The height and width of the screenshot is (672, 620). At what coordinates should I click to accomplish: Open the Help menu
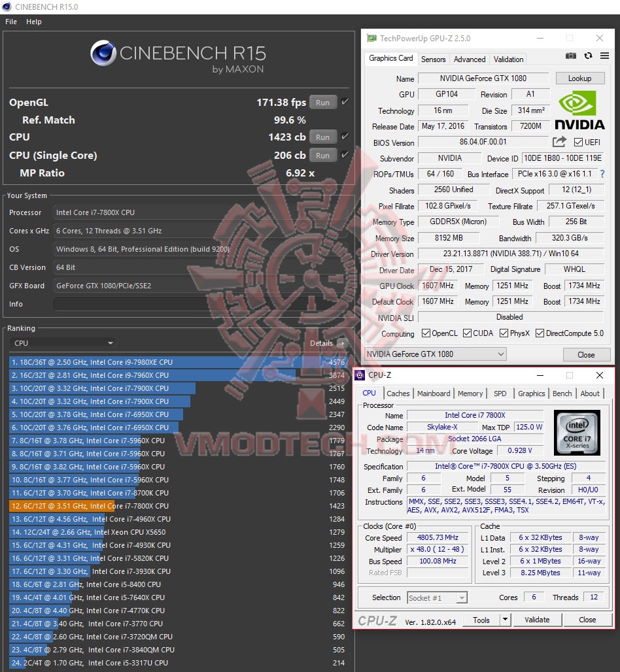[x=34, y=22]
